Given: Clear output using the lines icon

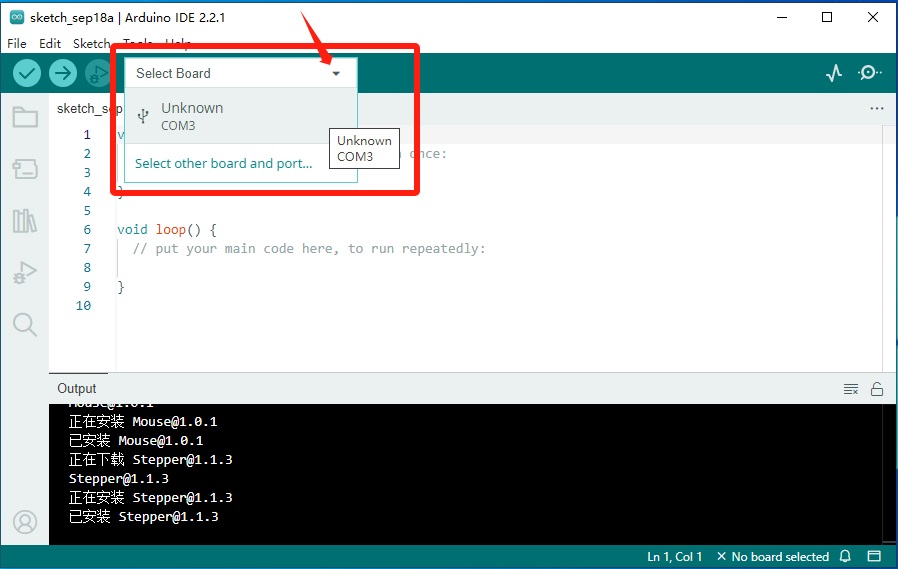Looking at the screenshot, I should coord(851,389).
